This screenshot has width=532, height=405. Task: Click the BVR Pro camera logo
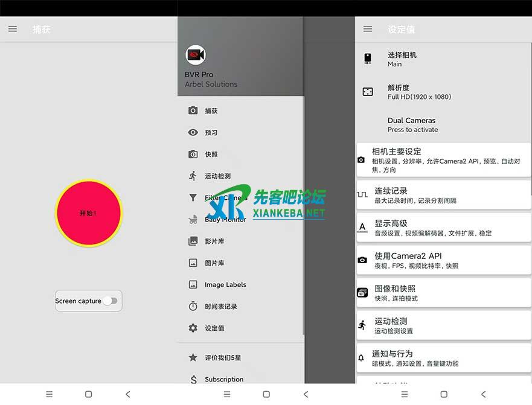click(195, 56)
